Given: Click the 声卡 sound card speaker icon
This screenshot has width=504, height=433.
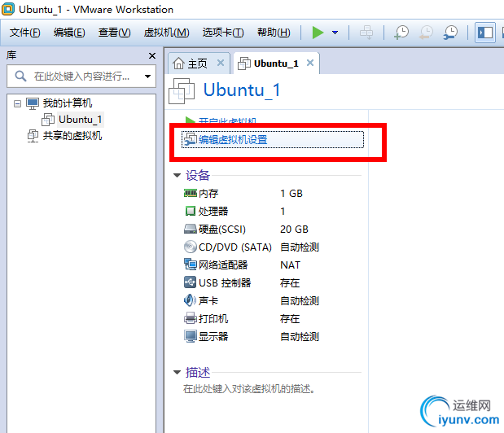Looking at the screenshot, I should coord(191,300).
